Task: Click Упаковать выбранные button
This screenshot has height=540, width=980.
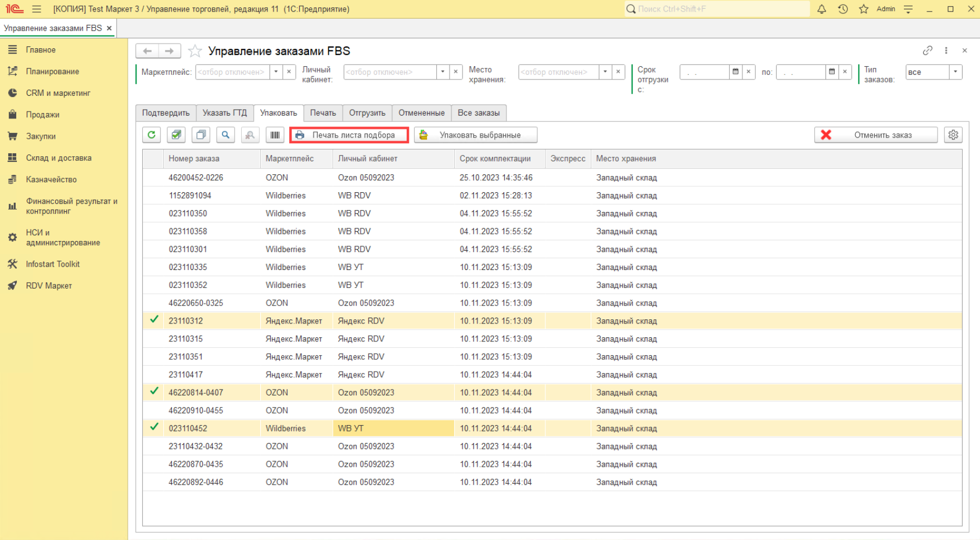Action: coord(476,135)
